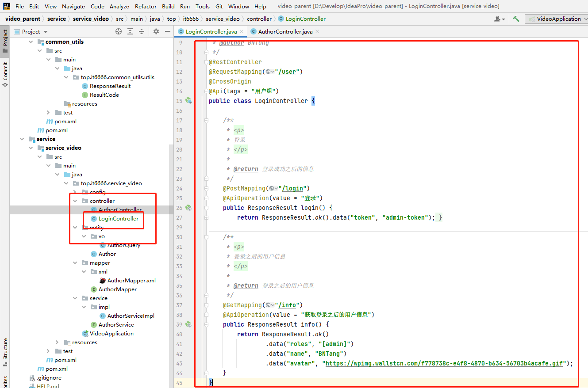Screen dimensions: 588x388
Task: Click the globe icon before "/info" mapping
Action: [269, 305]
